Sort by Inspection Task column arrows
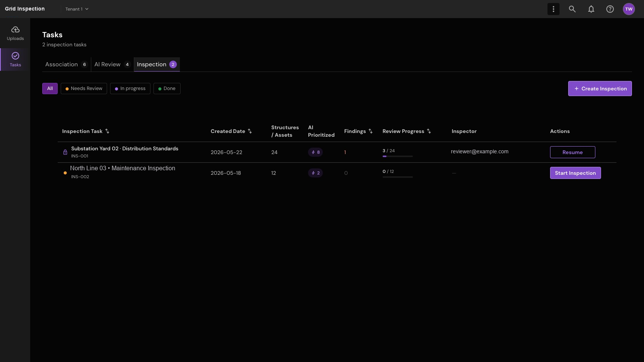 point(107,131)
